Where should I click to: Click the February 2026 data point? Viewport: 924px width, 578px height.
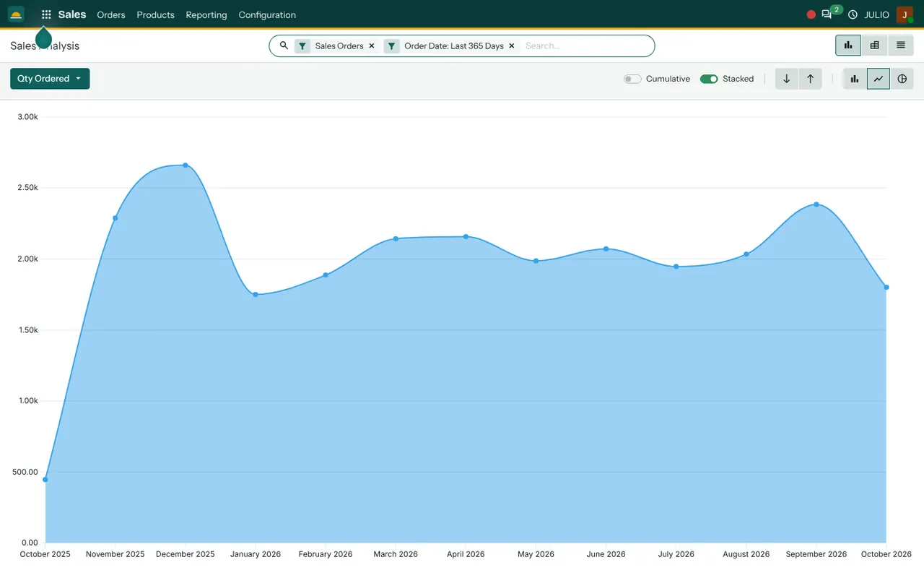click(x=326, y=275)
